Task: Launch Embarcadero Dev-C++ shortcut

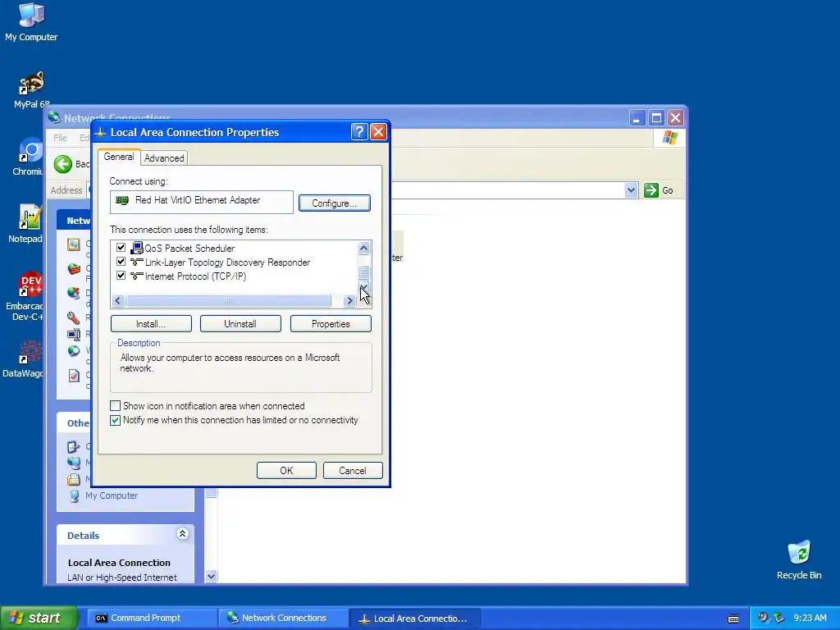Action: pos(27,295)
